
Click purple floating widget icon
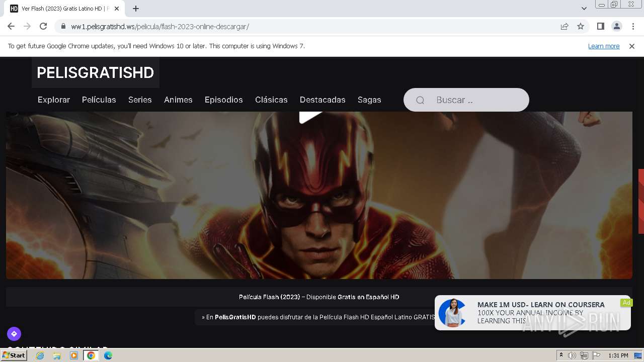[14, 333]
